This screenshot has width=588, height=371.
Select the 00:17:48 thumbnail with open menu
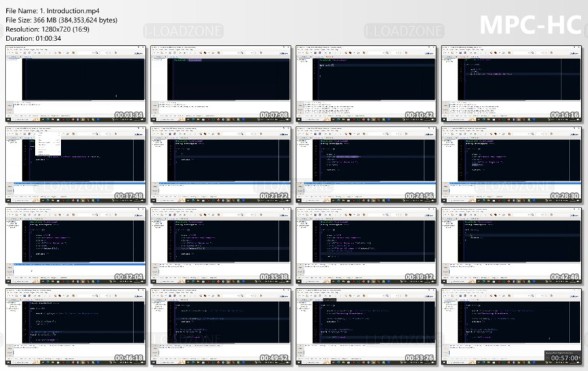(x=76, y=165)
